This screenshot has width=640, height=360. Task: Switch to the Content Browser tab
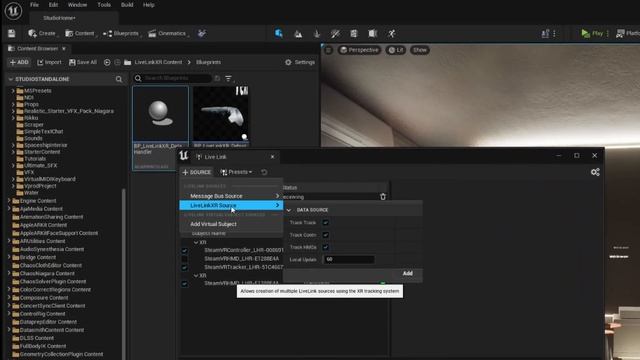point(37,49)
